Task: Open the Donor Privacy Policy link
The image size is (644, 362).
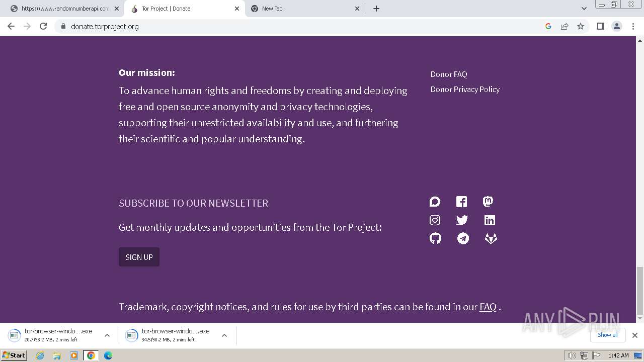Action: click(x=465, y=89)
